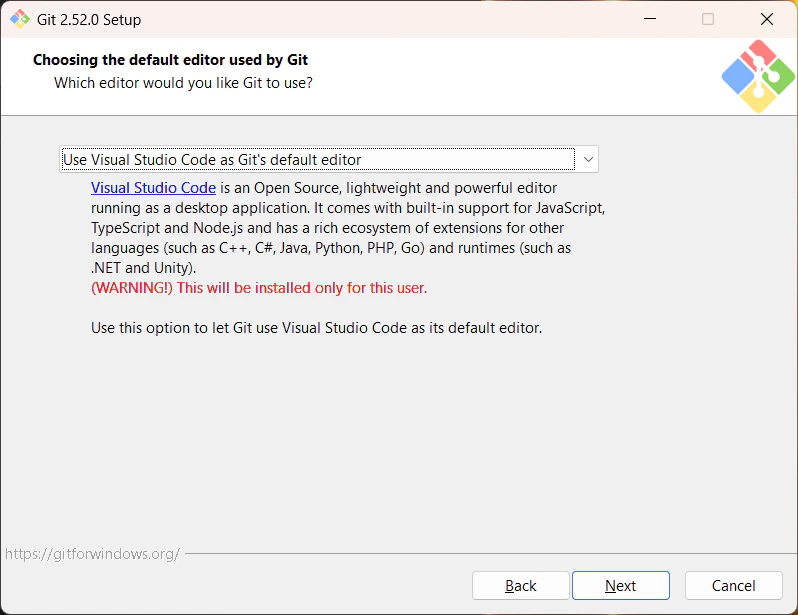Open the Visual Studio Code hyperlink
This screenshot has width=798, height=615.
(x=153, y=188)
